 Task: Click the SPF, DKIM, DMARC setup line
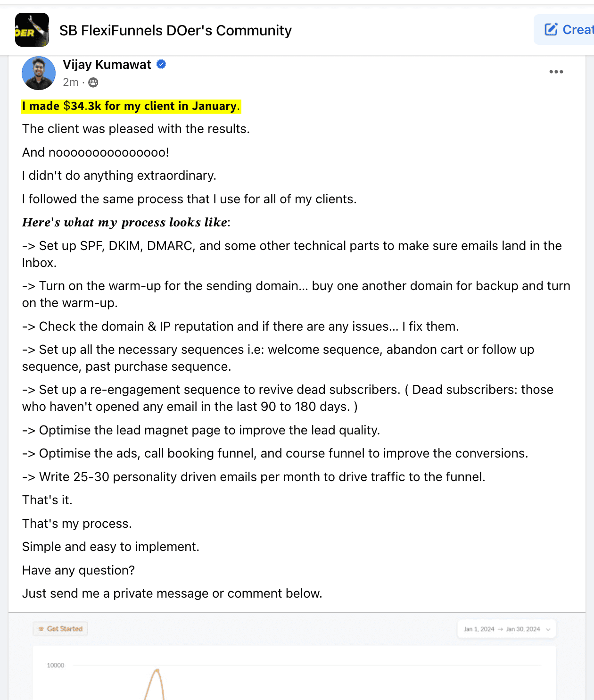tap(292, 246)
